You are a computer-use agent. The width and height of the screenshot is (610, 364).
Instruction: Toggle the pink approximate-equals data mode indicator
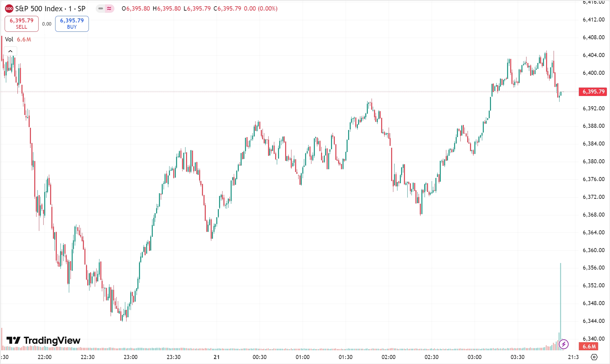pyautogui.click(x=109, y=9)
